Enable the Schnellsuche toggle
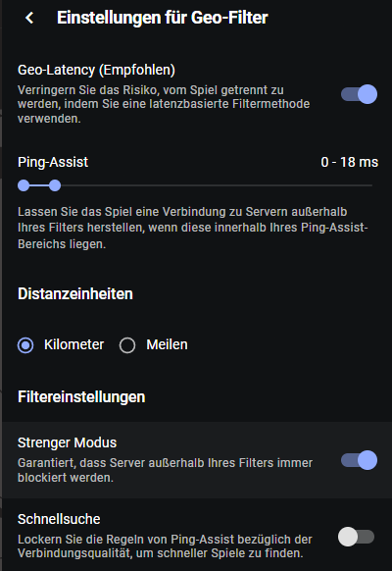 (x=357, y=537)
